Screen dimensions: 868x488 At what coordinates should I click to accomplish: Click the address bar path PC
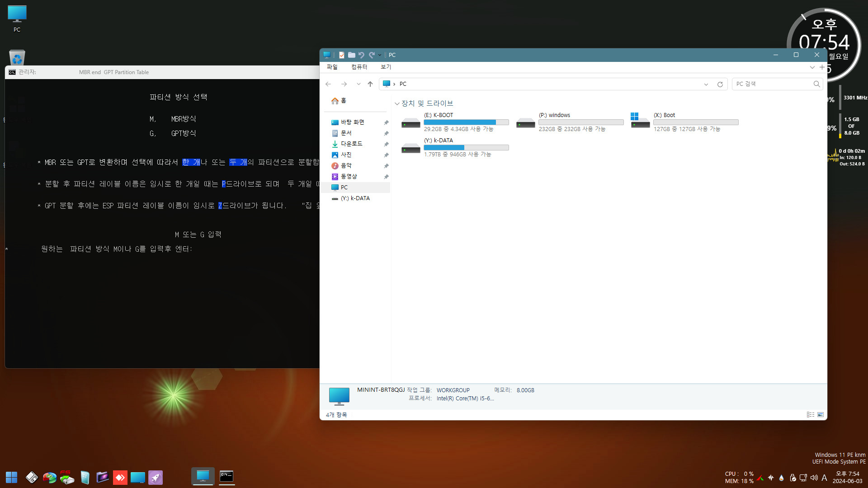pyautogui.click(x=403, y=84)
